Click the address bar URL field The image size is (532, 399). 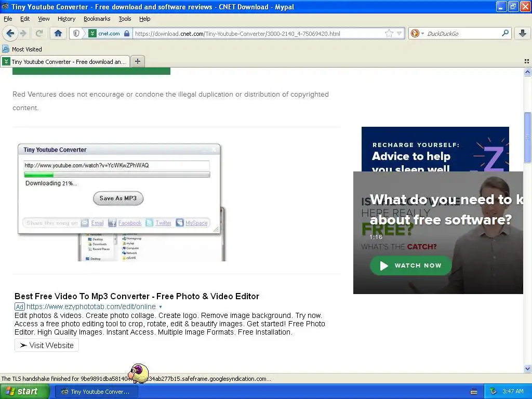(x=259, y=34)
